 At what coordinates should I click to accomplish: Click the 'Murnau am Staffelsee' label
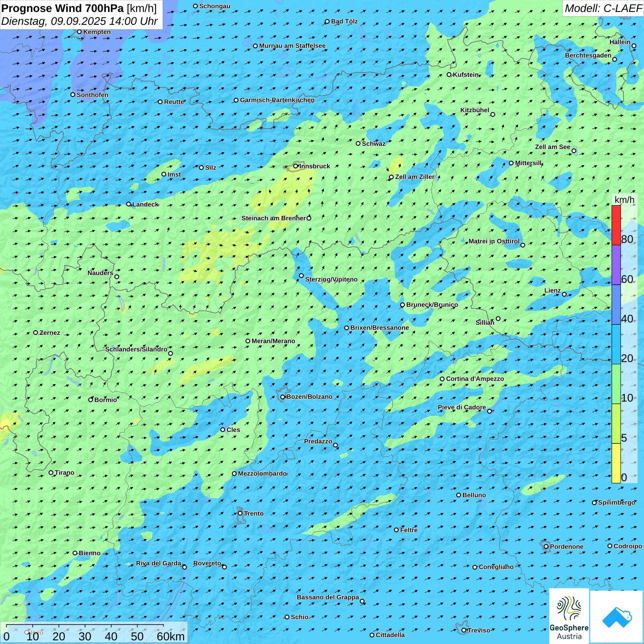pyautogui.click(x=293, y=46)
